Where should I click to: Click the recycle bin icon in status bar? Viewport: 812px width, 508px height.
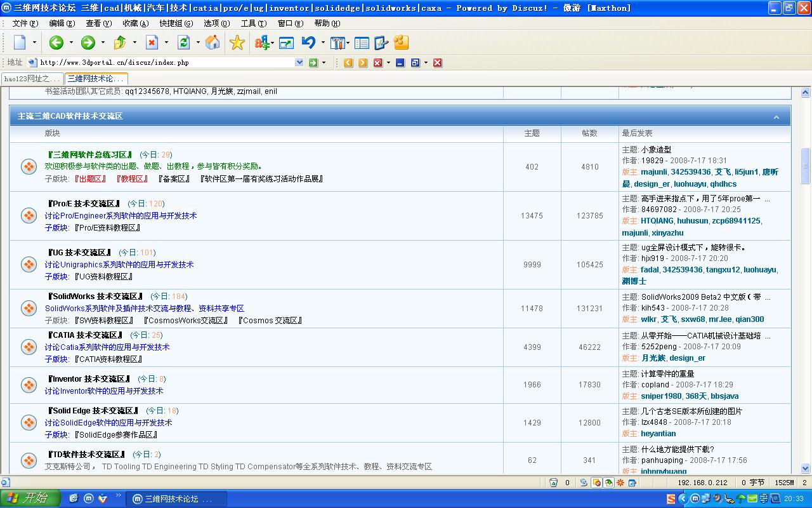click(553, 483)
